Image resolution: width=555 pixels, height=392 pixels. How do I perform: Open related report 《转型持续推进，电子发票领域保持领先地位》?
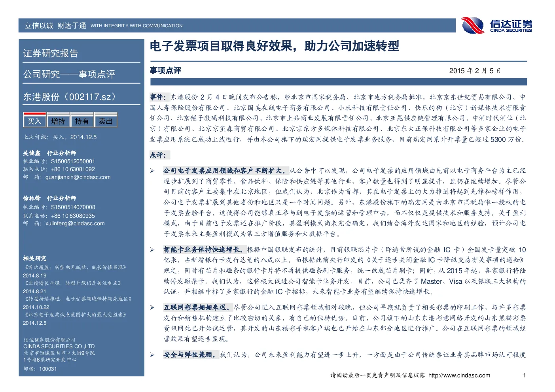tap(78, 299)
